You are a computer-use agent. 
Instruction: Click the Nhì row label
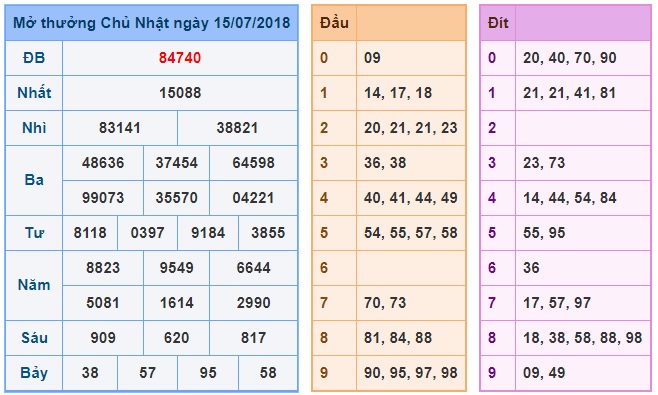(34, 128)
